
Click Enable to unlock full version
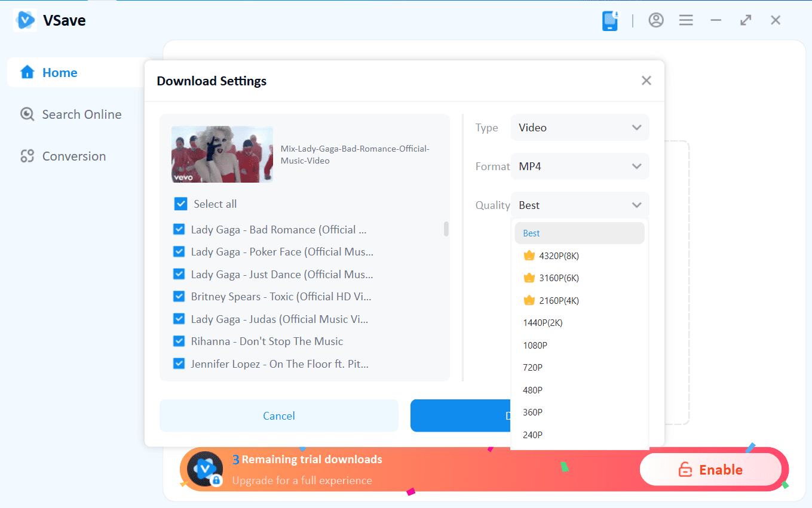(x=710, y=470)
